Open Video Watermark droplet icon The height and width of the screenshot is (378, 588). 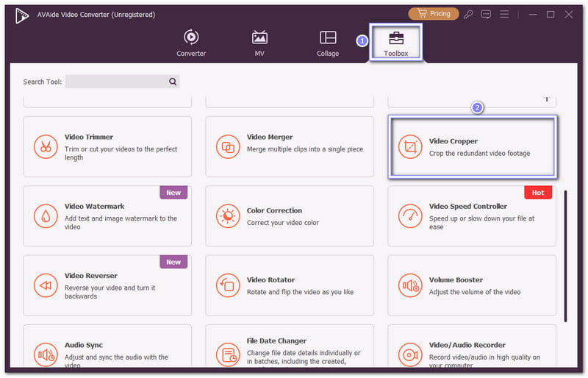click(x=46, y=216)
